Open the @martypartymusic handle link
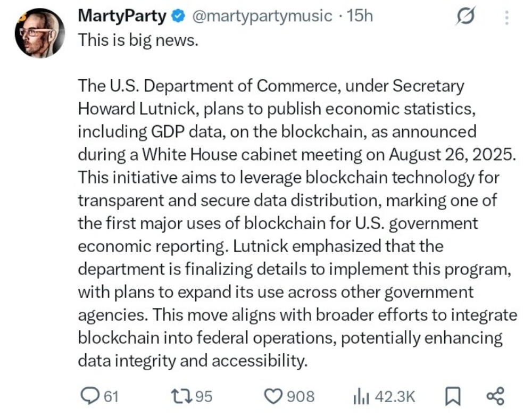Screen dimensions: 532x416 click(262, 16)
